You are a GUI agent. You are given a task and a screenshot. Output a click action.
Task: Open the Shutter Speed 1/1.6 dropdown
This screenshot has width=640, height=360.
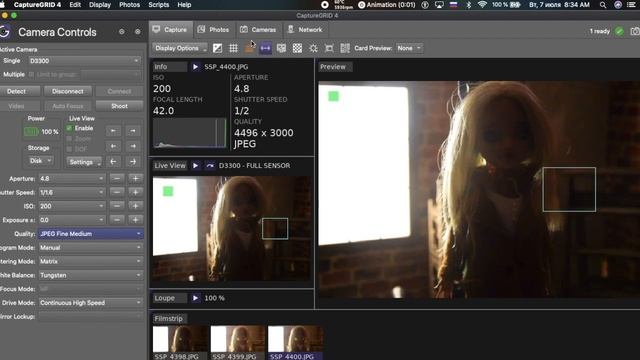pos(72,192)
